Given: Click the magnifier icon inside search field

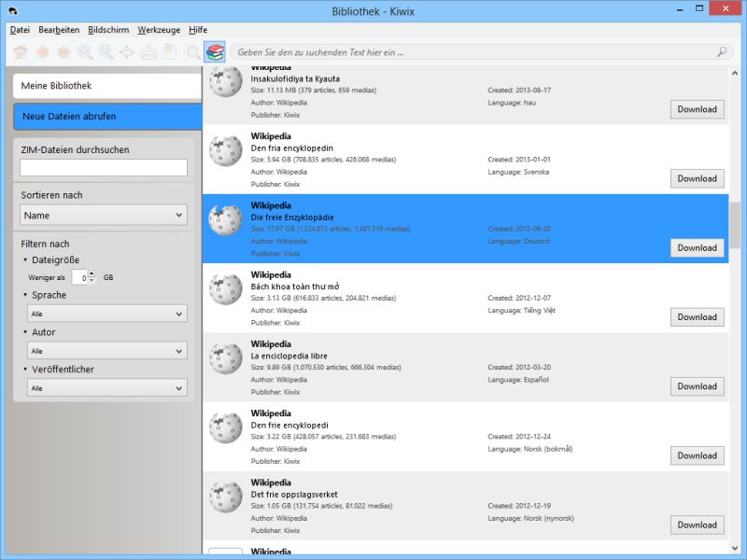Looking at the screenshot, I should pos(722,52).
